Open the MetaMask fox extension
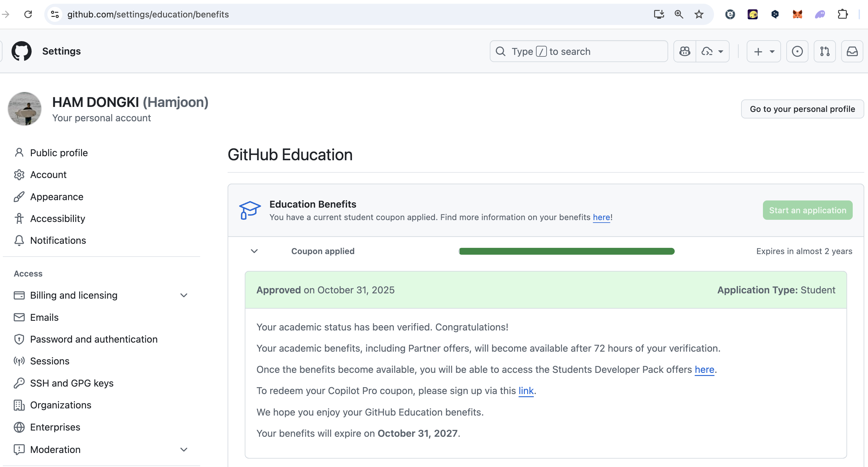 (x=797, y=14)
